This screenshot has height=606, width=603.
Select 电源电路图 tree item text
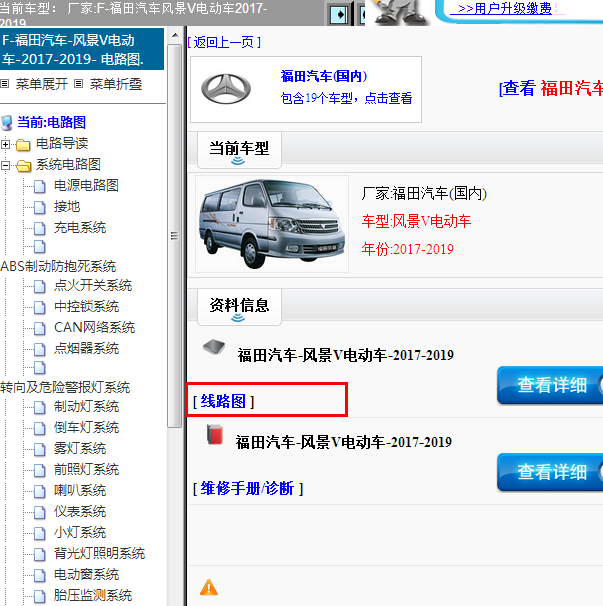pos(86,186)
